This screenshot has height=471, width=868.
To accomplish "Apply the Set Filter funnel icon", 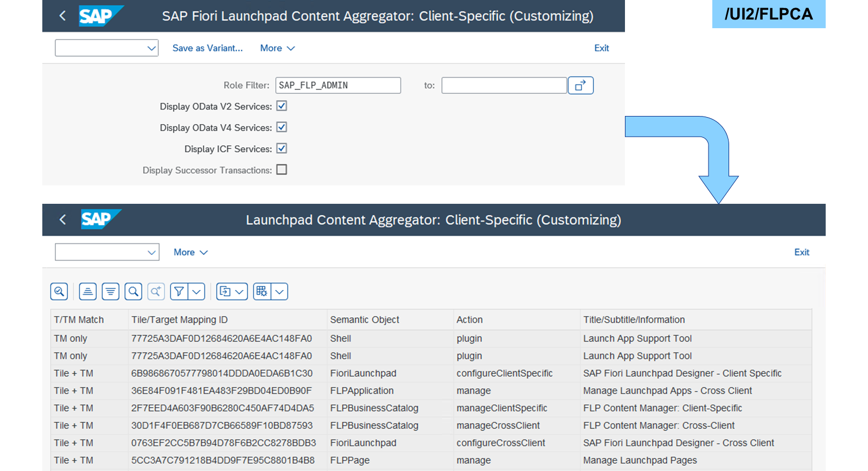I will coord(179,292).
